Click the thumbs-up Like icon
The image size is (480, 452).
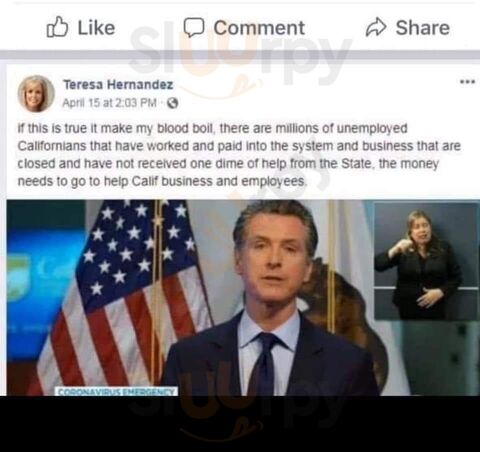pos(57,27)
